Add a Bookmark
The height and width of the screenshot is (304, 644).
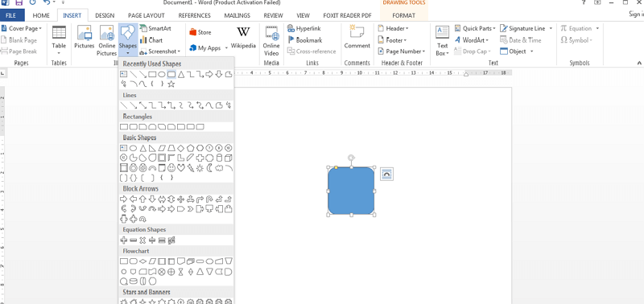pyautogui.click(x=305, y=40)
